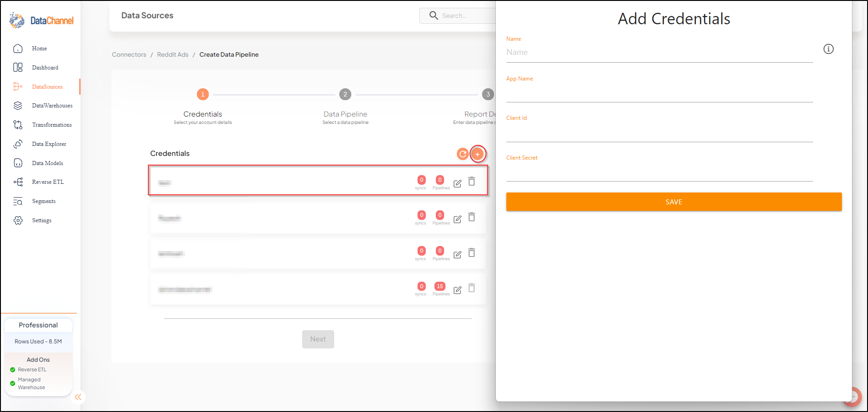Click the SAVE button
The width and height of the screenshot is (868, 412).
(674, 202)
